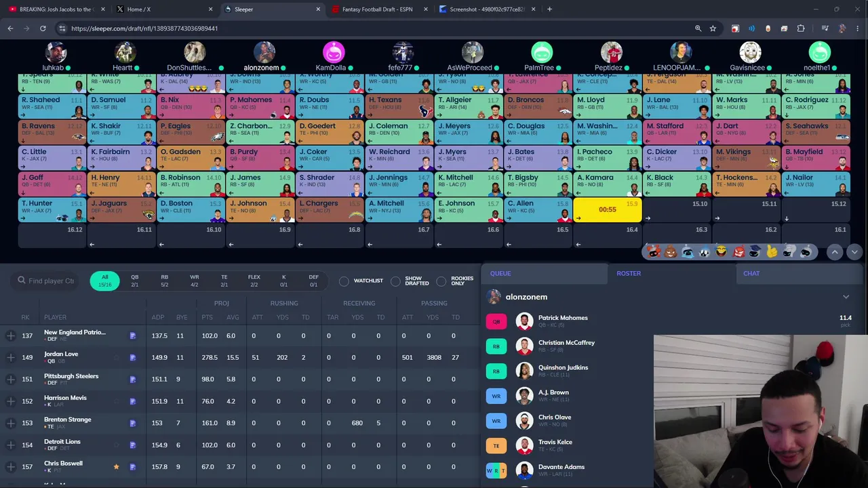Viewport: 868px width, 488px height.
Task: Toggle watchlist star for Detroit Lions
Action: (x=116, y=445)
